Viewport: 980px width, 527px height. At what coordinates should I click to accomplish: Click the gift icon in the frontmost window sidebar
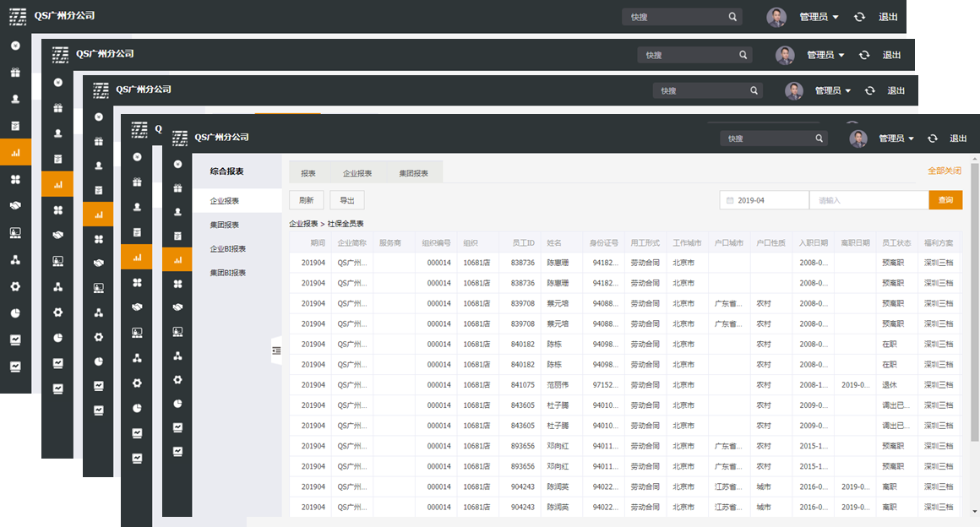[177, 188]
